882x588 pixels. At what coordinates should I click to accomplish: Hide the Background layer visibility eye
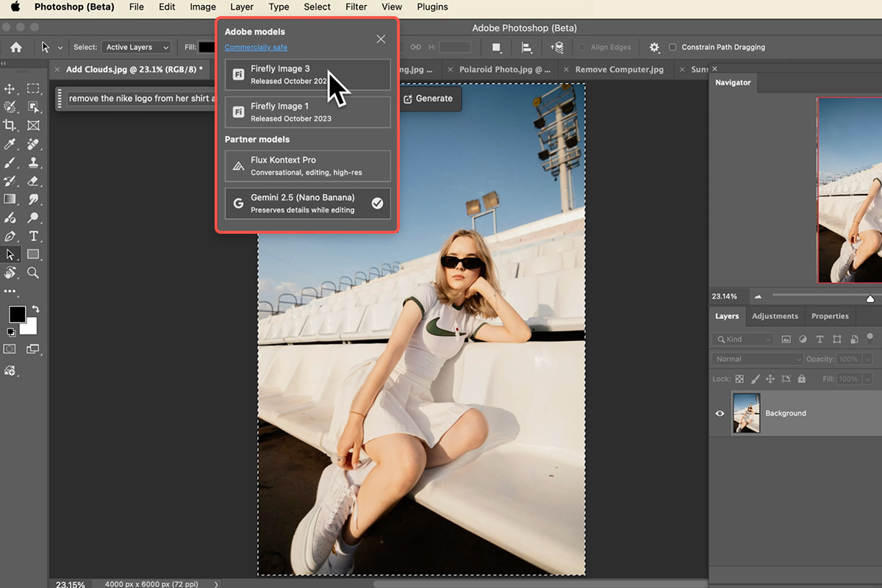(x=720, y=413)
